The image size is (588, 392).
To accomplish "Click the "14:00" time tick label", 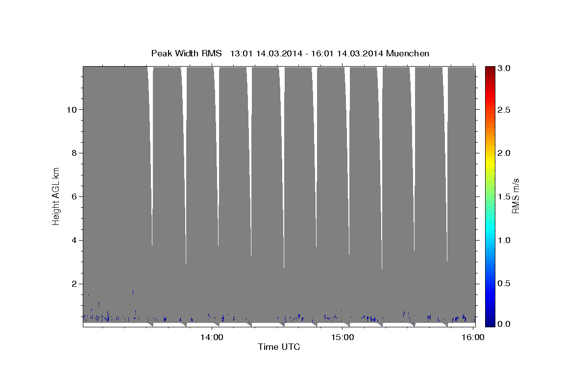I will (212, 337).
